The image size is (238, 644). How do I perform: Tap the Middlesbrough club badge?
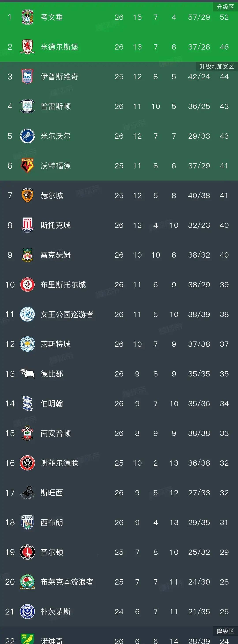click(x=27, y=47)
